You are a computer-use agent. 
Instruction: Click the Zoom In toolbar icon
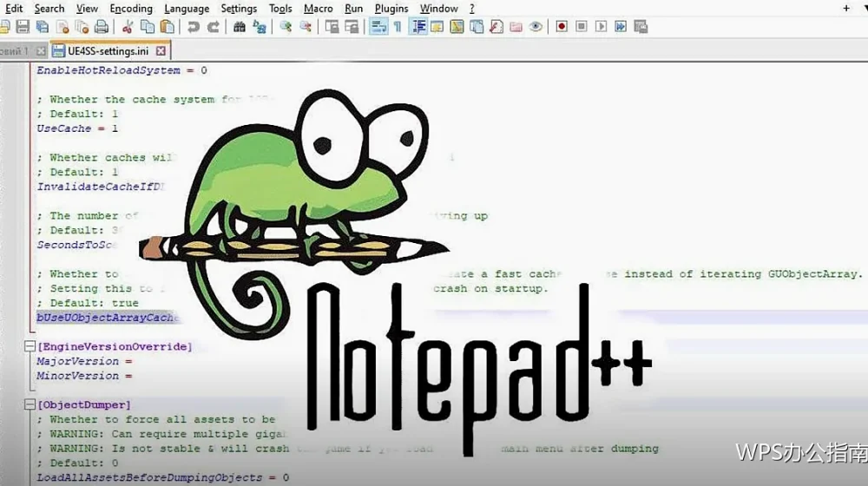coord(286,27)
